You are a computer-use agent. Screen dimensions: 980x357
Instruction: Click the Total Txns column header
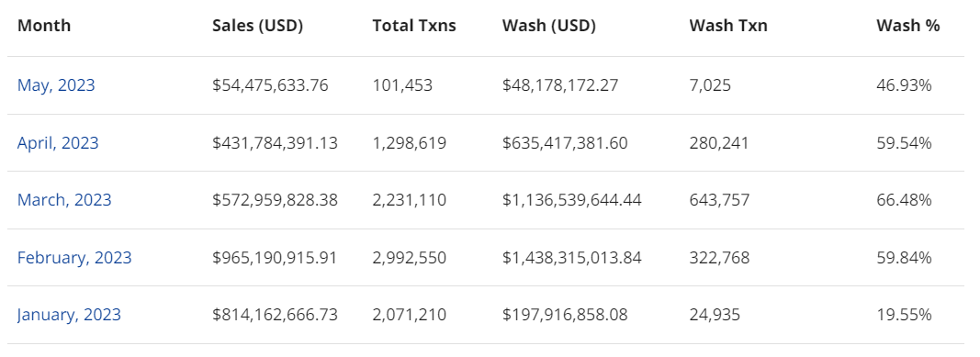[x=414, y=26]
